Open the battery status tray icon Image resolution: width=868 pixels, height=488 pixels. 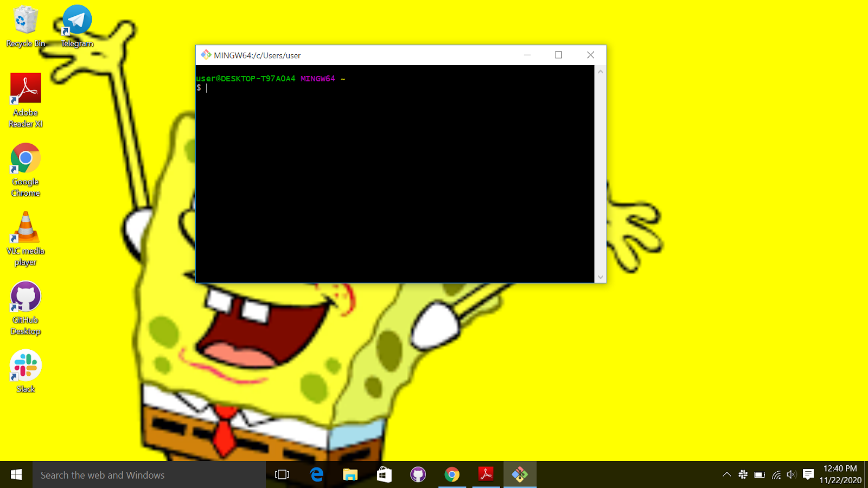click(759, 475)
